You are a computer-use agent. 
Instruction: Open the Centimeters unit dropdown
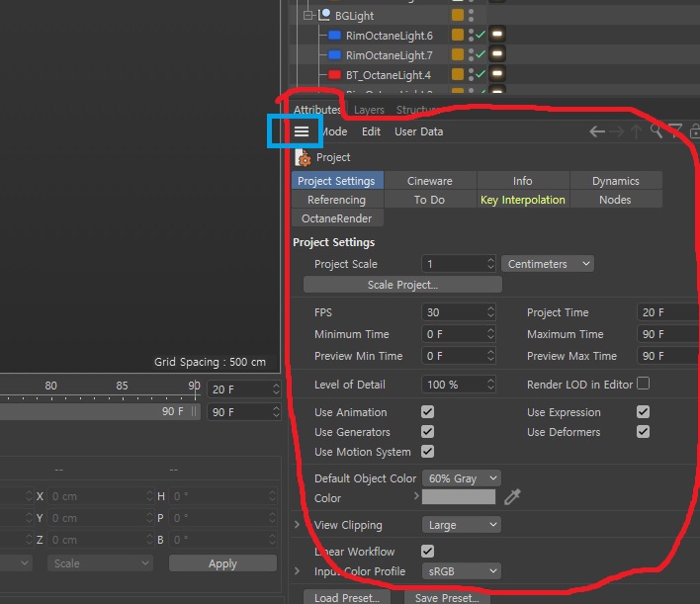pos(548,264)
